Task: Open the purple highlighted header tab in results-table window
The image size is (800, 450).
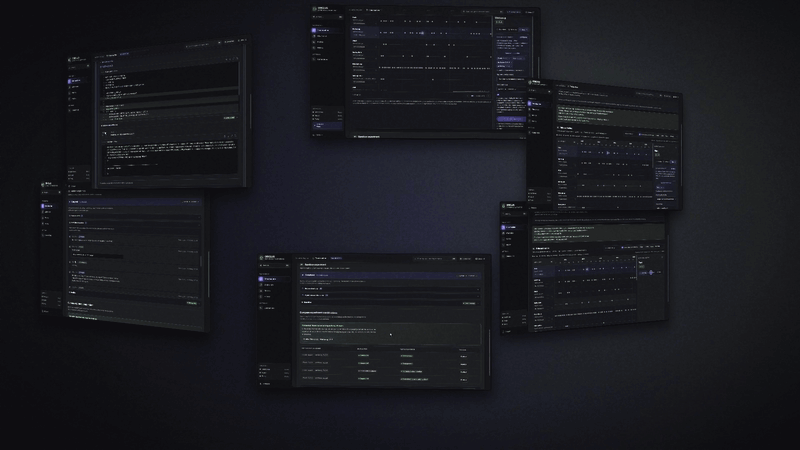Action: tap(336, 258)
